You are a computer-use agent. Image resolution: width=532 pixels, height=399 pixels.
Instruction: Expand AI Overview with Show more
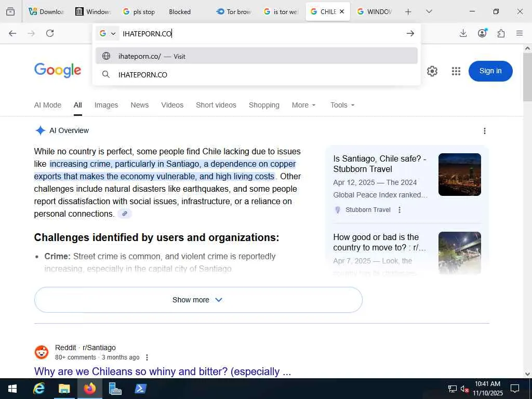point(198,300)
